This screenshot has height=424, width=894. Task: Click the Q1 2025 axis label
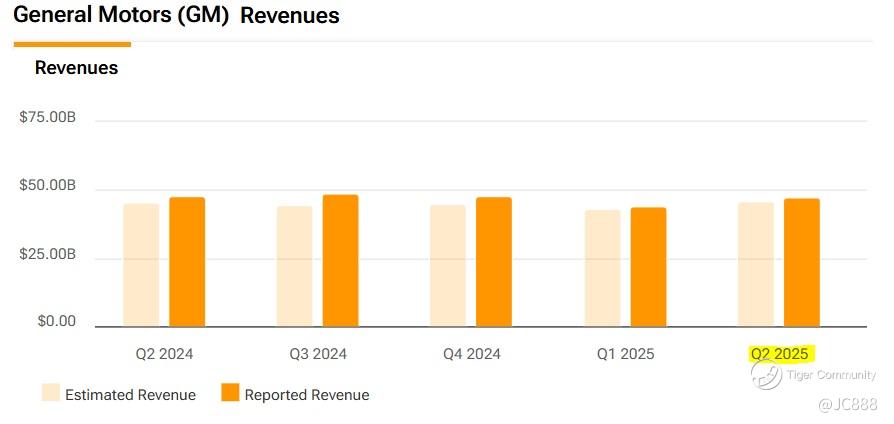[x=625, y=354]
